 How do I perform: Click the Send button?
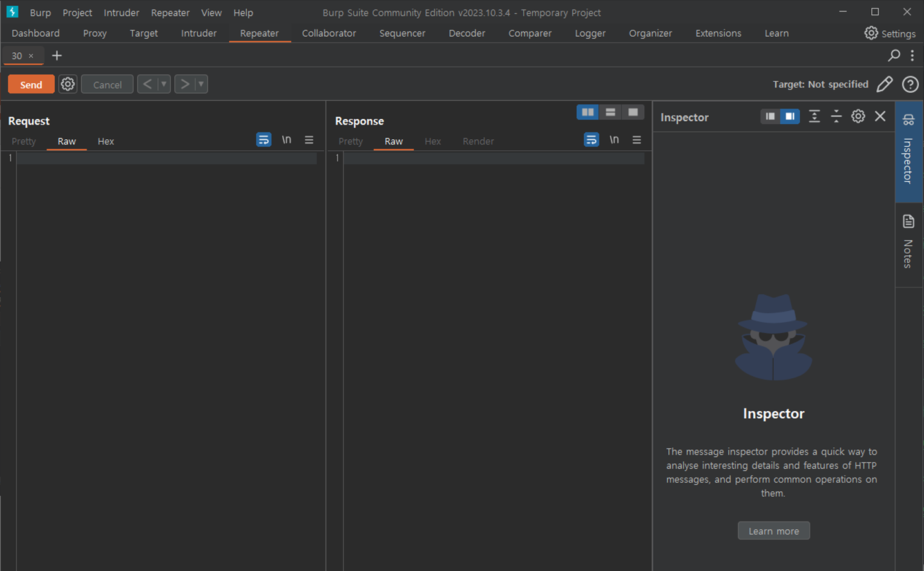(31, 84)
